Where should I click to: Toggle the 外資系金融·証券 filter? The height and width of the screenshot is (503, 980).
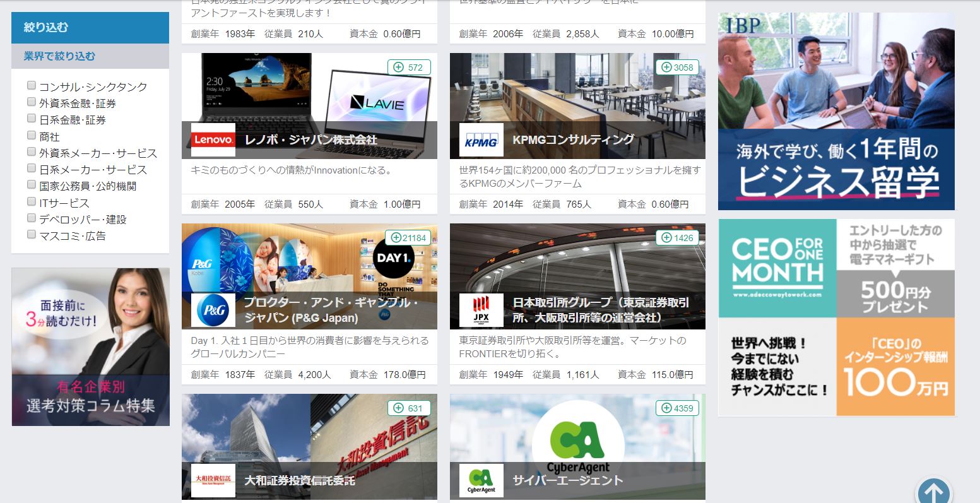(32, 102)
